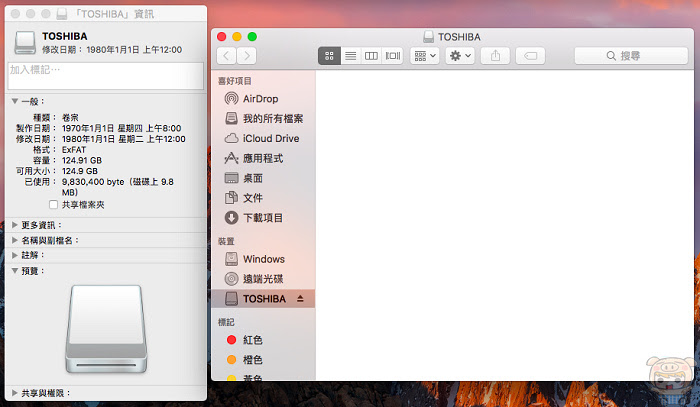Click the Edit Tags toolbar button
The height and width of the screenshot is (407, 700).
click(530, 56)
